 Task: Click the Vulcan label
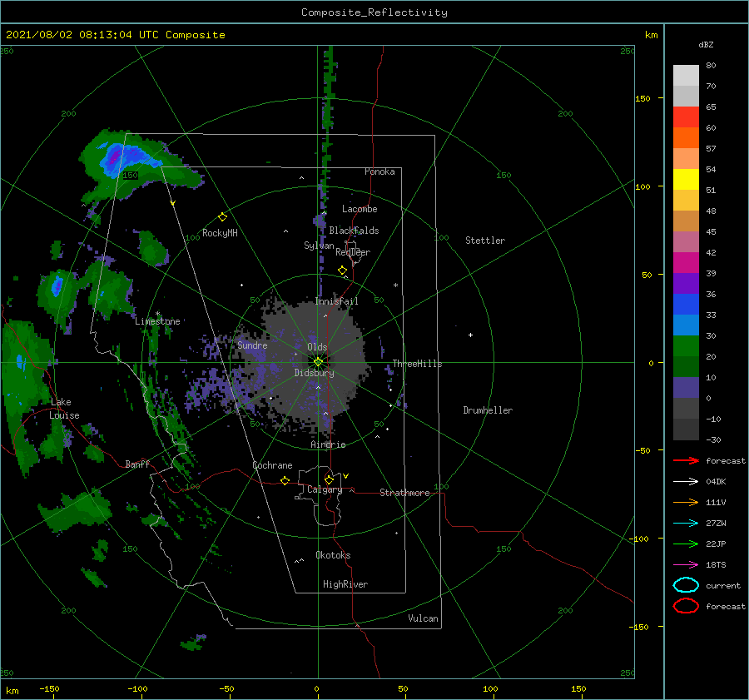(x=423, y=618)
